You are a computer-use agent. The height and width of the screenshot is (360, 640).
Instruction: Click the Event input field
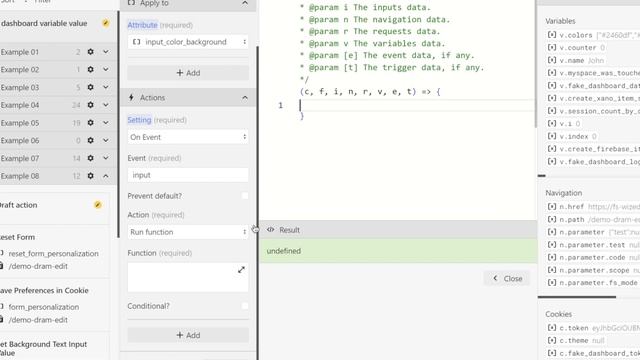[x=188, y=175]
